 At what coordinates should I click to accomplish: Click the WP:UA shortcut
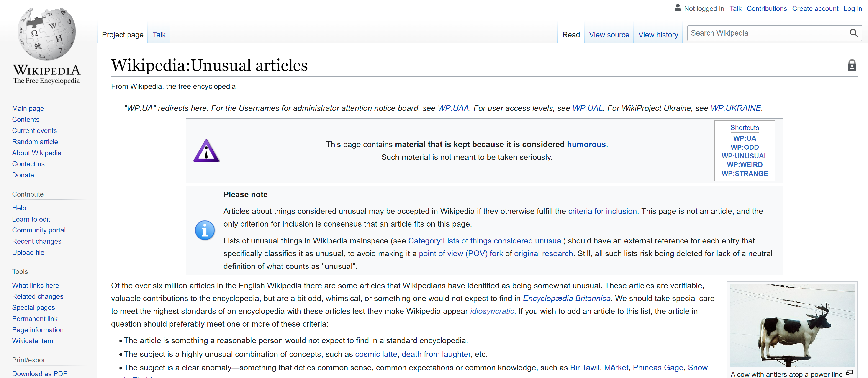[745, 138]
